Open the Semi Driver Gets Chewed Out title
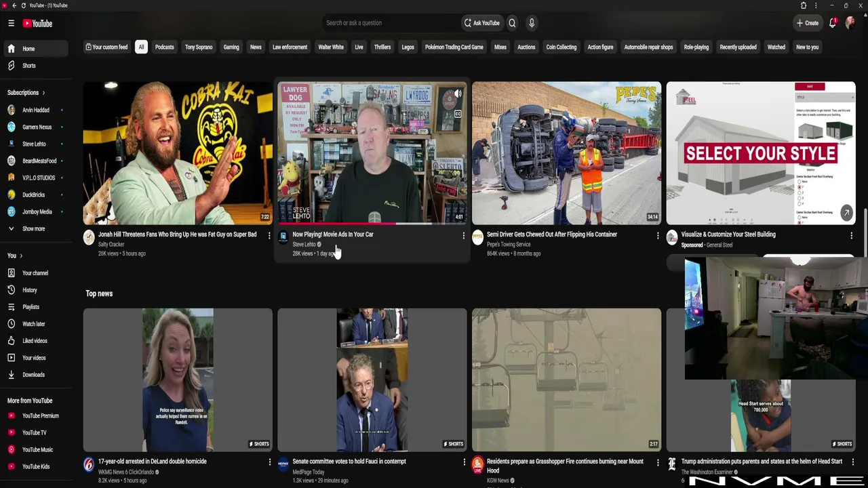Screen dimensions: 868x488 pos(552,235)
